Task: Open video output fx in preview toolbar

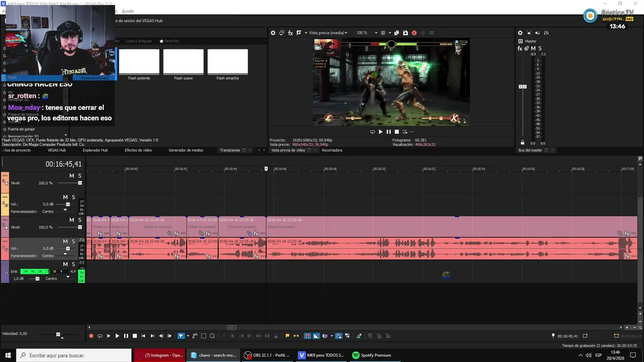Action: tap(290, 33)
